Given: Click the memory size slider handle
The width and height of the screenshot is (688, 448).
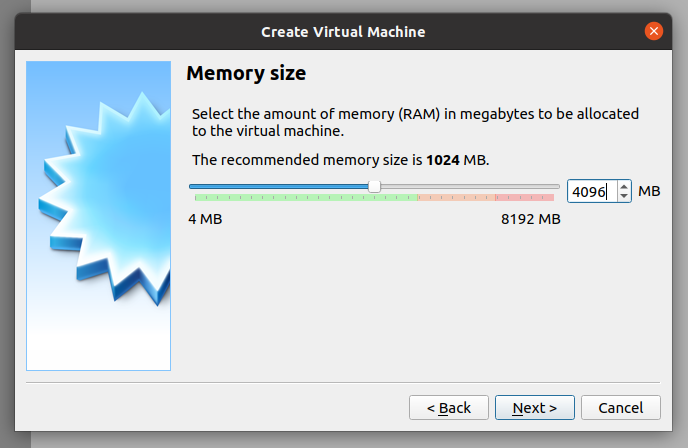Looking at the screenshot, I should (x=374, y=186).
